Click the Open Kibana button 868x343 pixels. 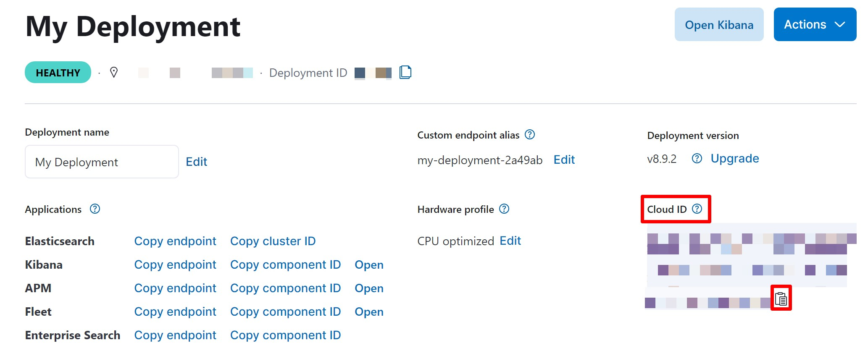[719, 24]
